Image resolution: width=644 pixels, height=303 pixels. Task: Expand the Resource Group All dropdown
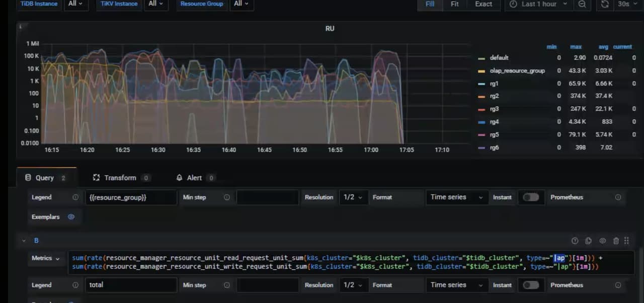point(242,4)
